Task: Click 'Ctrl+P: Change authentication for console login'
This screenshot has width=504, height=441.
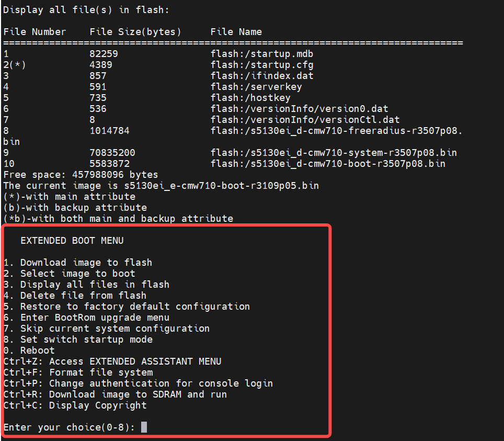Action: (x=138, y=383)
